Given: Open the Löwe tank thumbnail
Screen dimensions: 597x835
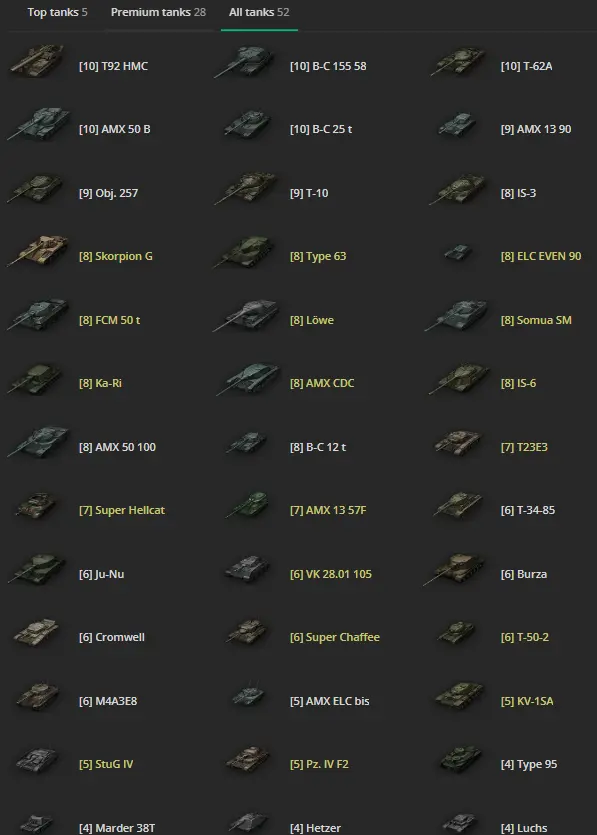Looking at the screenshot, I should pyautogui.click(x=246, y=315).
